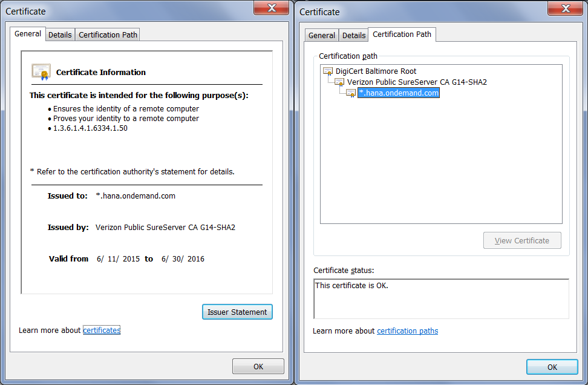Click the Certificate status text box
Viewport: 588px width, 385px height.
pos(441,298)
